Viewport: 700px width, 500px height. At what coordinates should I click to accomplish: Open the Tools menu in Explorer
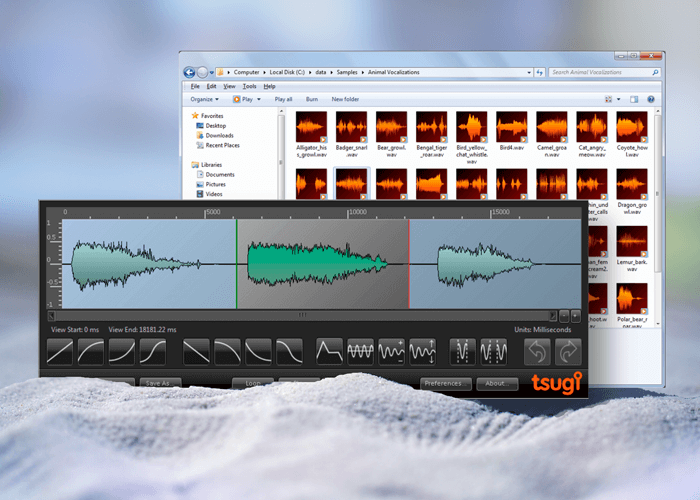pos(250,86)
